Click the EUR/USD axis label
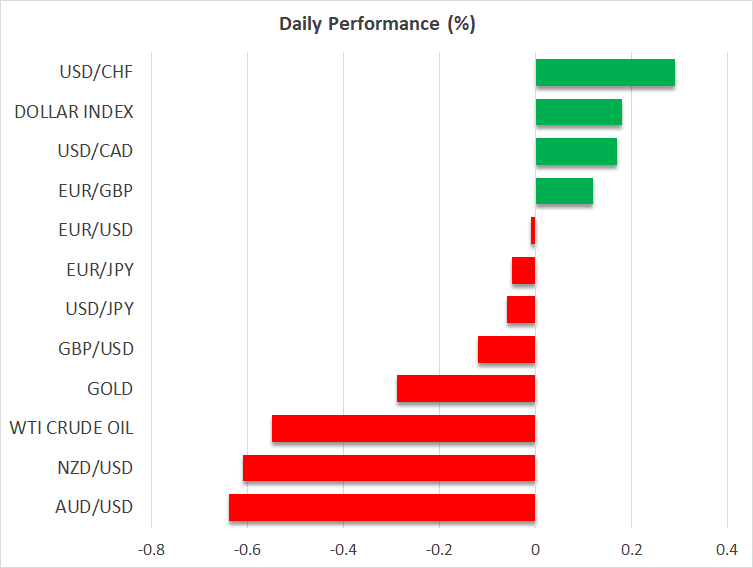Viewport: 753px width, 568px height. [98, 230]
